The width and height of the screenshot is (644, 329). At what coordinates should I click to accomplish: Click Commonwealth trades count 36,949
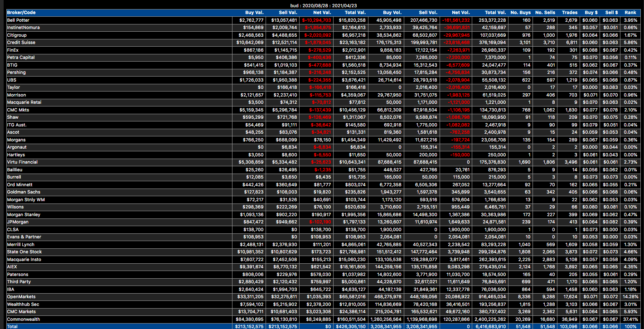(570, 319)
